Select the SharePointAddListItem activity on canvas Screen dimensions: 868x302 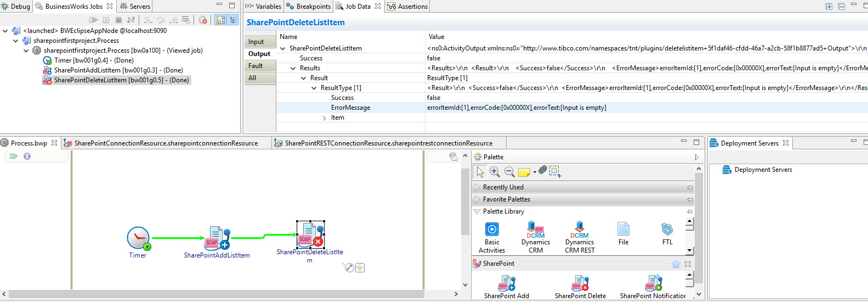coord(217,239)
